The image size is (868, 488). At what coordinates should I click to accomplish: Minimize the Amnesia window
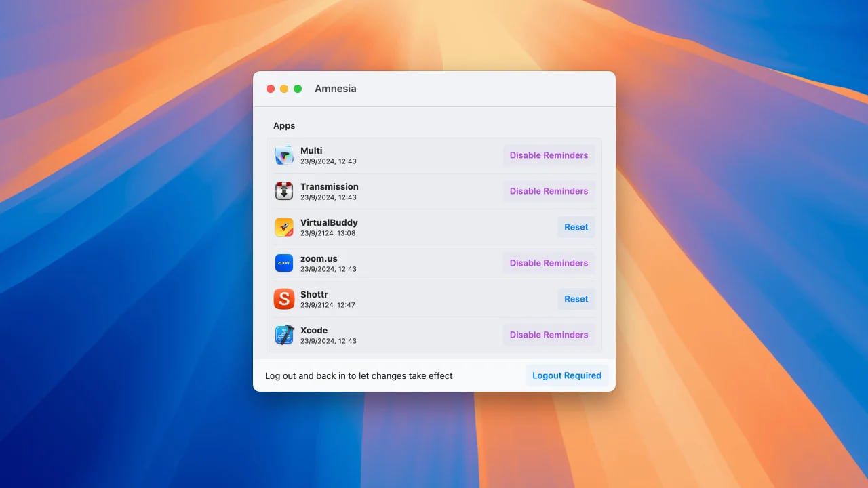283,88
